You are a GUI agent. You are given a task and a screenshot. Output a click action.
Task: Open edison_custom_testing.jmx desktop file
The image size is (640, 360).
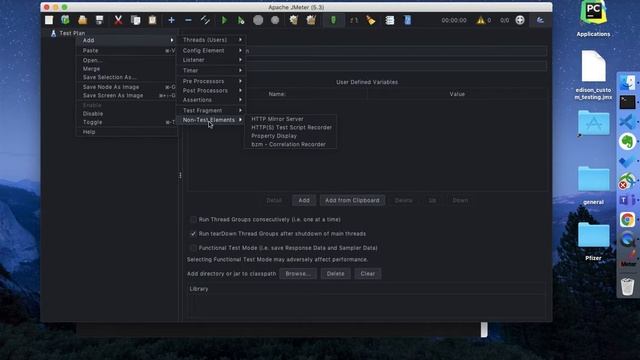pos(593,76)
